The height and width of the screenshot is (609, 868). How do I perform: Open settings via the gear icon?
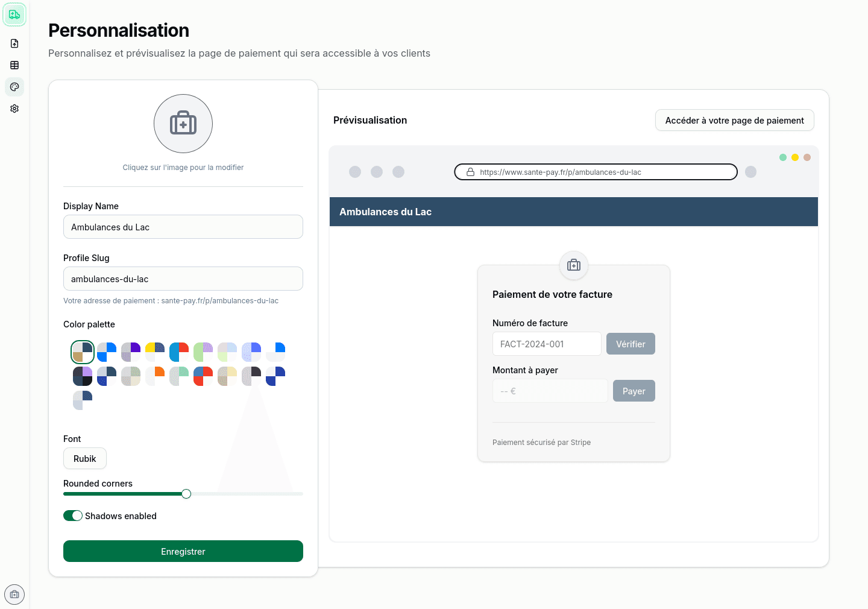tap(14, 109)
